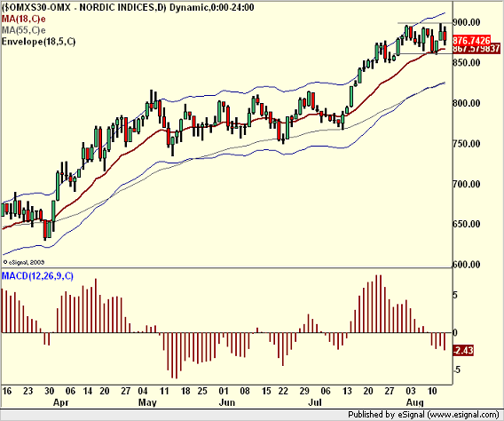Click the date 13 marker in July

[x=347, y=391]
